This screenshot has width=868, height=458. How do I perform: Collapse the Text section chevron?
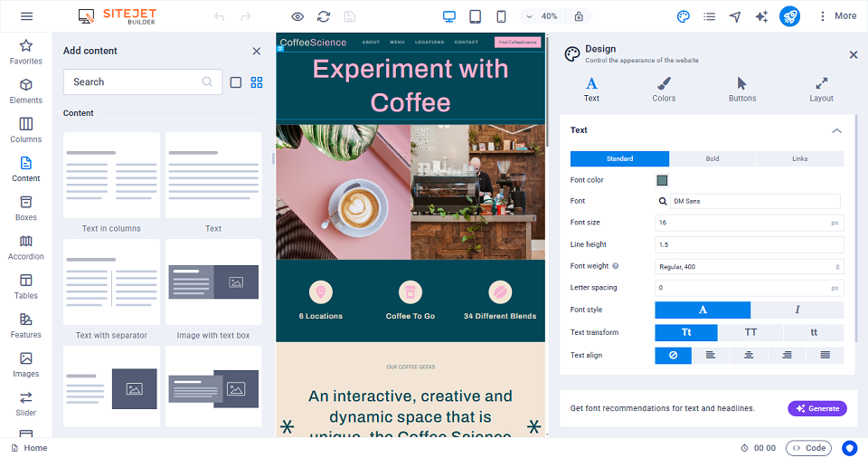pos(836,130)
